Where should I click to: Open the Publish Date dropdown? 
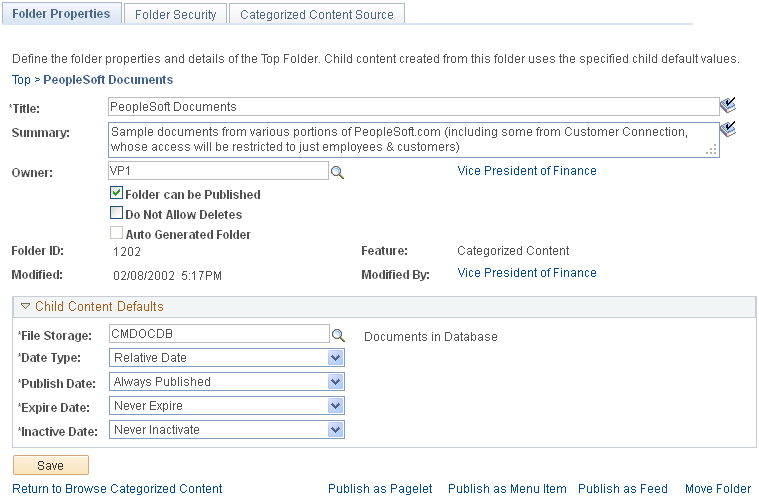click(x=227, y=382)
